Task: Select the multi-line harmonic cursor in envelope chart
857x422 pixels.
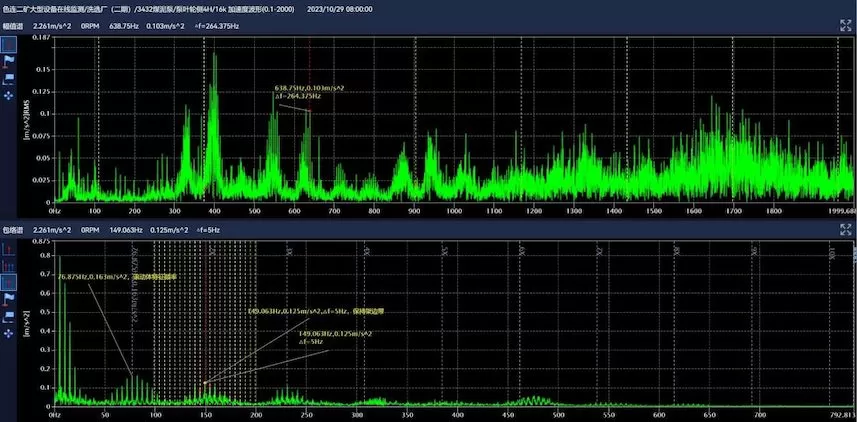Action: click(x=8, y=264)
